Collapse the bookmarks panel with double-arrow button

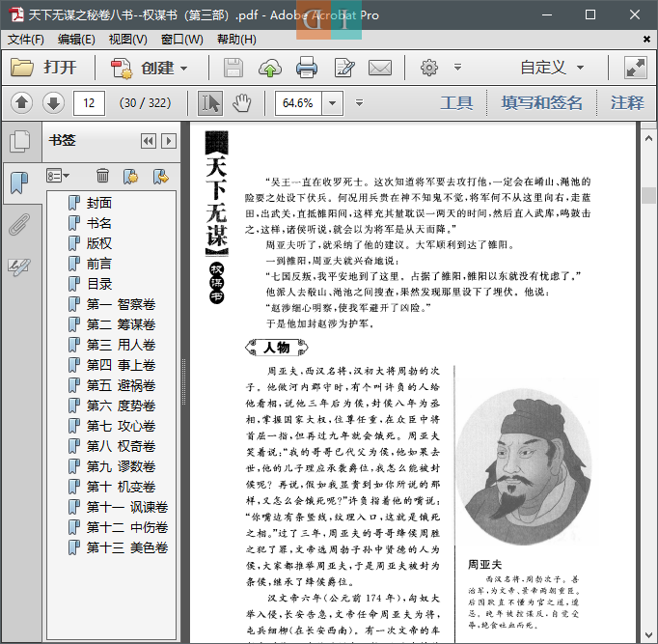point(149,141)
